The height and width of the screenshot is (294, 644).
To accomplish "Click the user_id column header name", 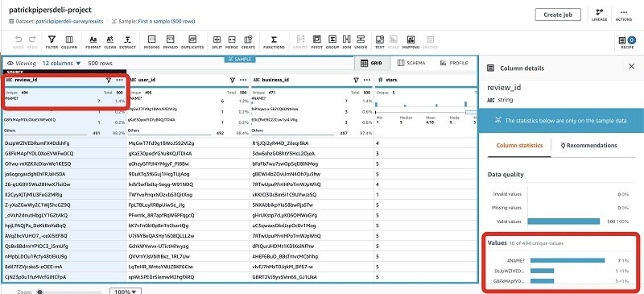I will click(x=147, y=81).
